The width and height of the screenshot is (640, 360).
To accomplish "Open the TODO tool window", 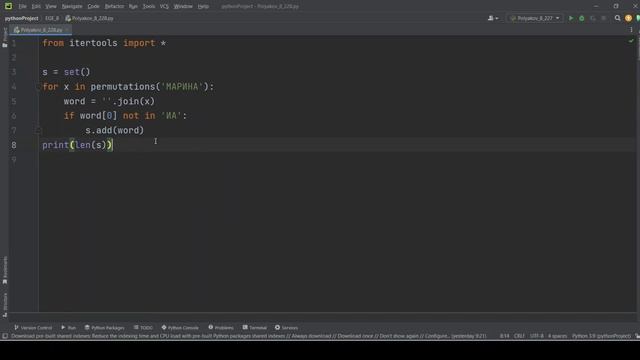I will tap(143, 328).
